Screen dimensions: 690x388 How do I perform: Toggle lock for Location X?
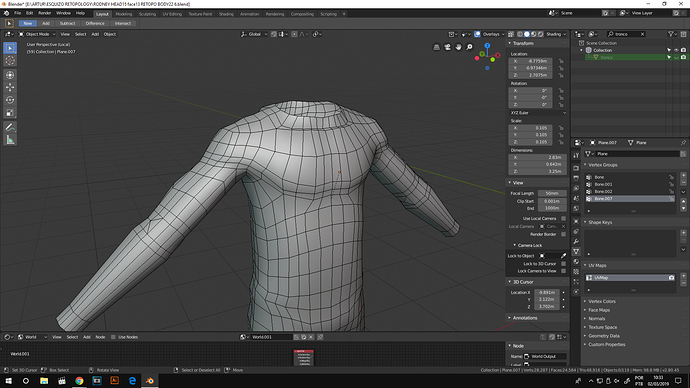point(561,61)
